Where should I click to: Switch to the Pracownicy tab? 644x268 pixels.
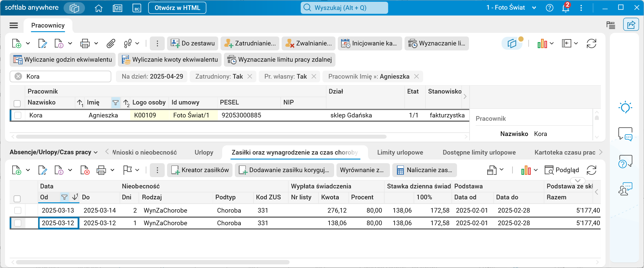click(48, 26)
